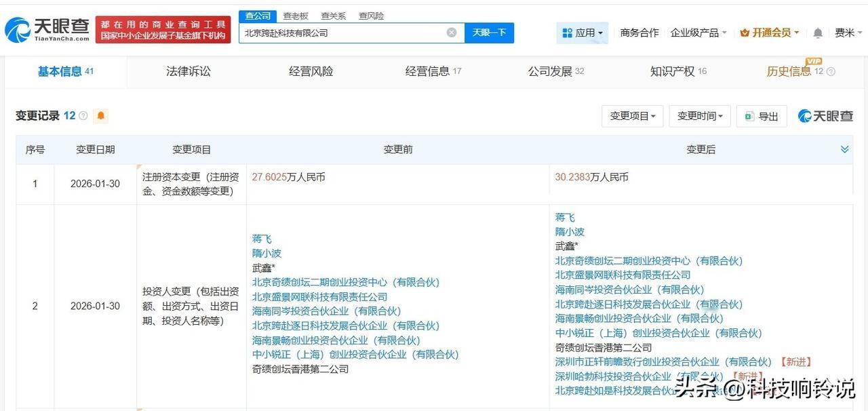Click inside the company name search field
This screenshot has height=411, width=868.
[339, 32]
